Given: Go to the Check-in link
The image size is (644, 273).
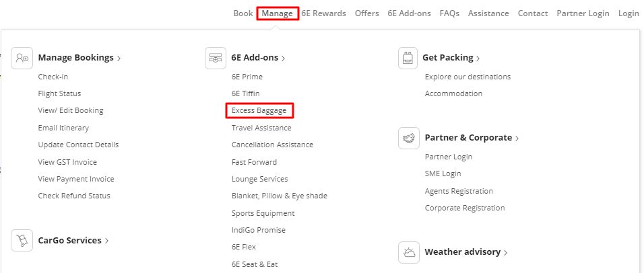Looking at the screenshot, I should [53, 77].
